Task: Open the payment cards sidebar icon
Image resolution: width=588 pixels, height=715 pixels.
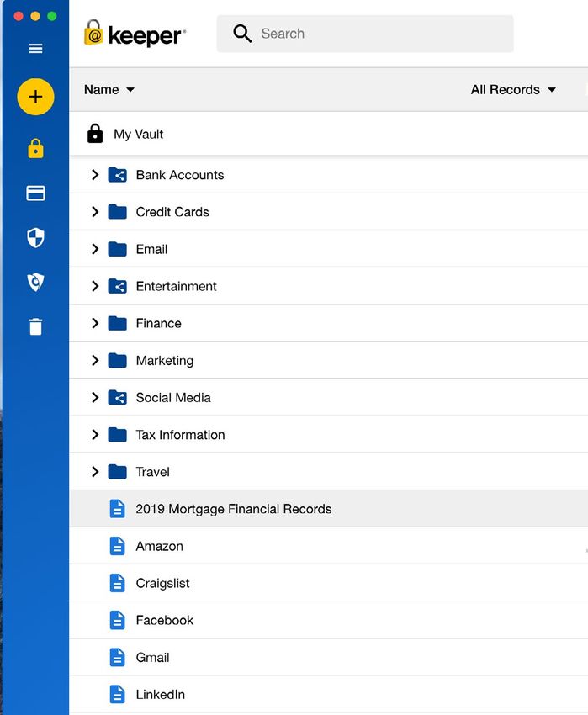Action: click(35, 193)
